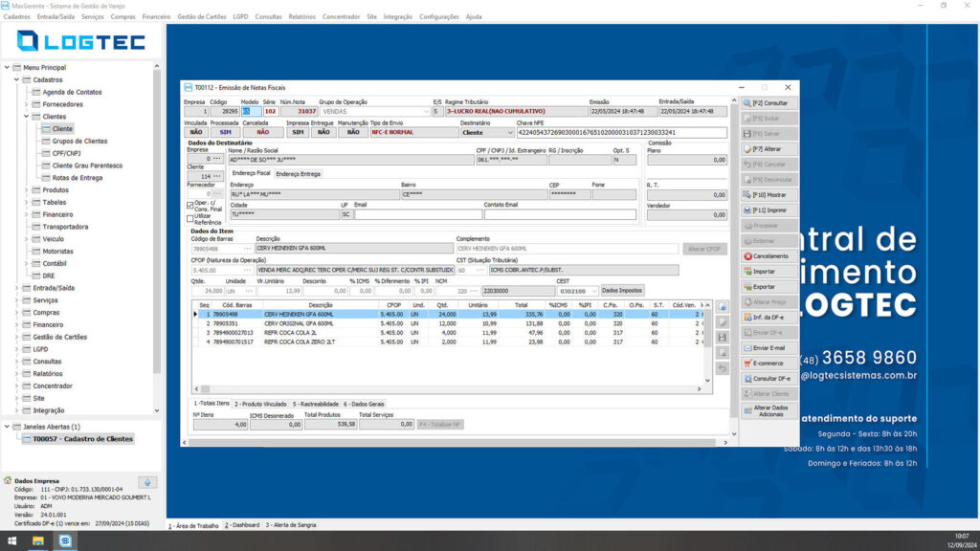980x551 pixels.
Task: Select Grupos de Clientes in the tree
Action: 79,142
